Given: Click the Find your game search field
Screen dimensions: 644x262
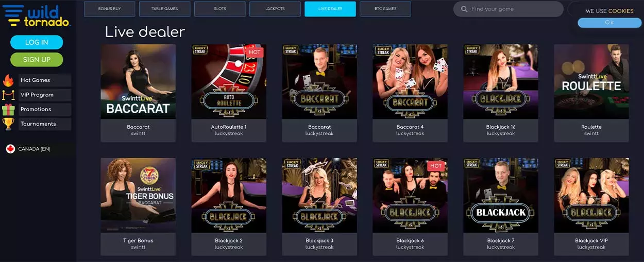Looking at the screenshot, I should point(509,9).
